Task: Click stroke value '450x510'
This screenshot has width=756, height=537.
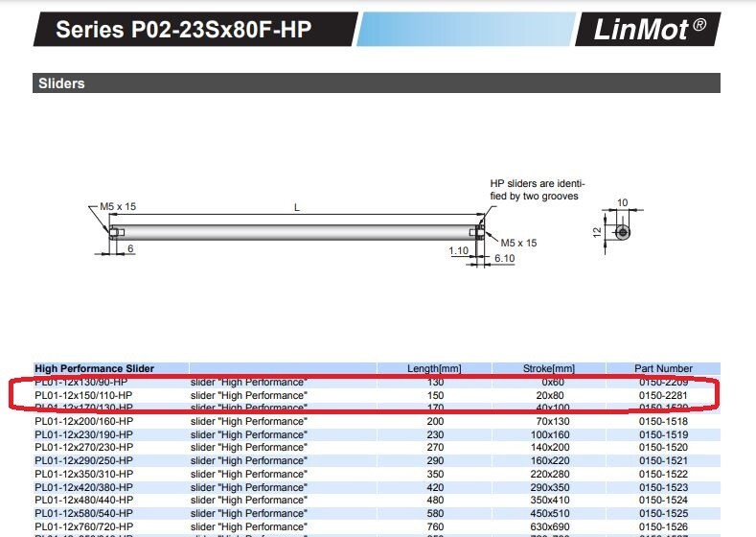Action: pos(550,514)
